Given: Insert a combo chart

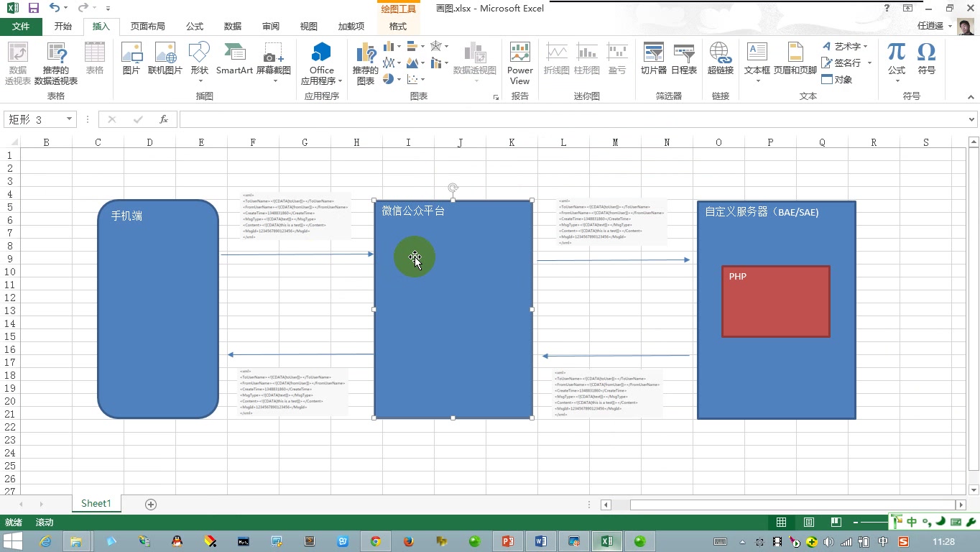Looking at the screenshot, I should (x=439, y=63).
